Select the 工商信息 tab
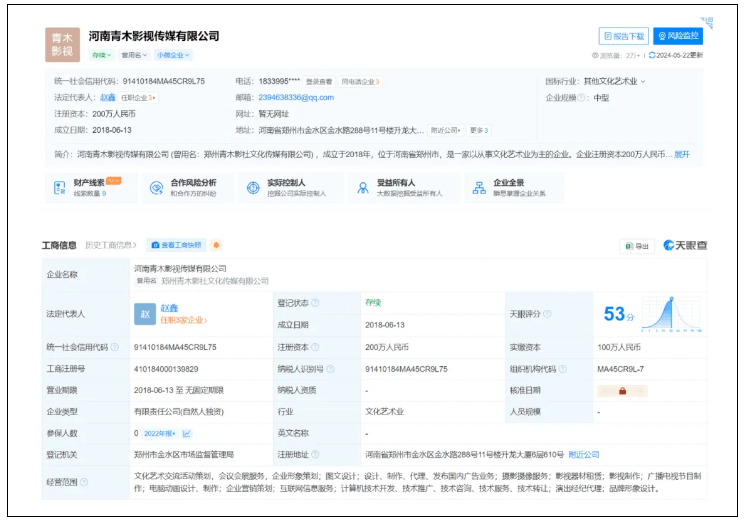Viewport: 744px width, 523px height. tap(59, 245)
